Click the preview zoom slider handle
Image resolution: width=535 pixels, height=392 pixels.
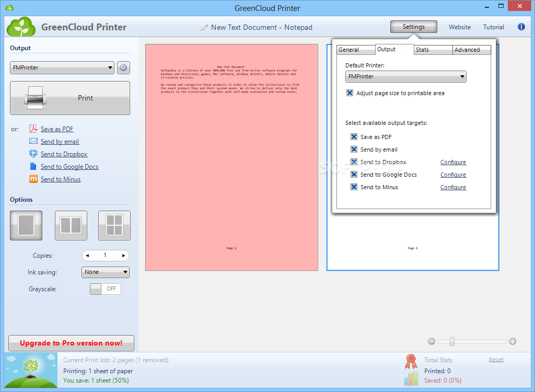(x=452, y=341)
